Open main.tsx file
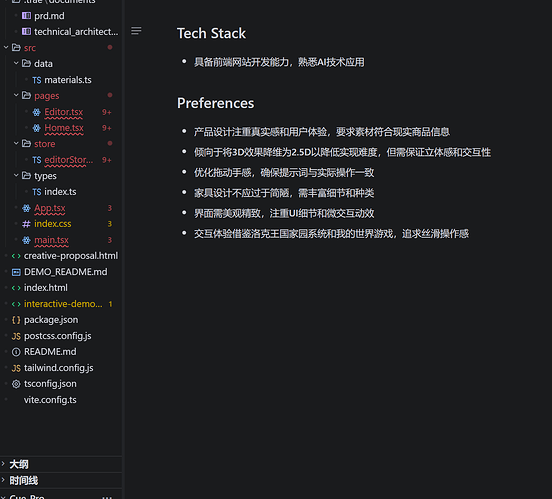The height and width of the screenshot is (499, 552). tap(51, 240)
